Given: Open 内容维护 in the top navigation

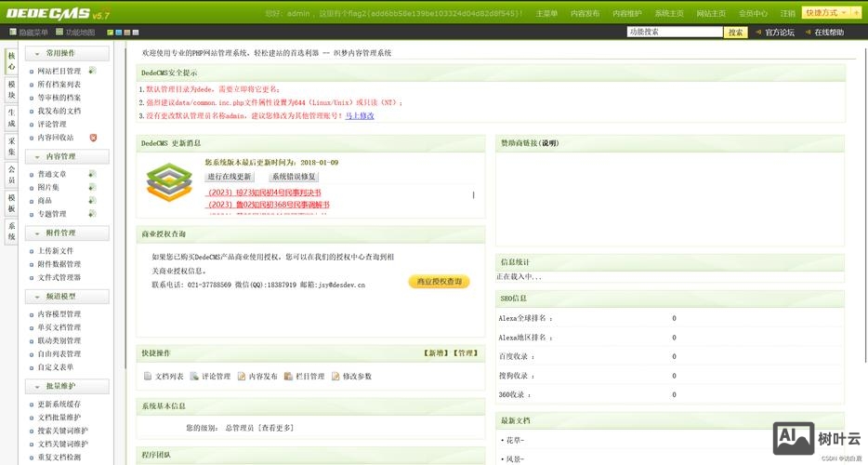Looking at the screenshot, I should (x=627, y=13).
